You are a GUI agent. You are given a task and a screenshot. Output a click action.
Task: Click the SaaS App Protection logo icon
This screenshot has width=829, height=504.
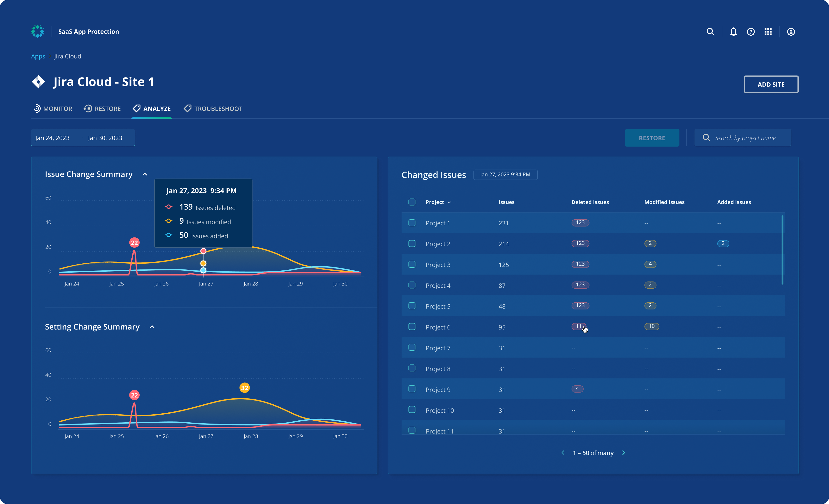(38, 31)
